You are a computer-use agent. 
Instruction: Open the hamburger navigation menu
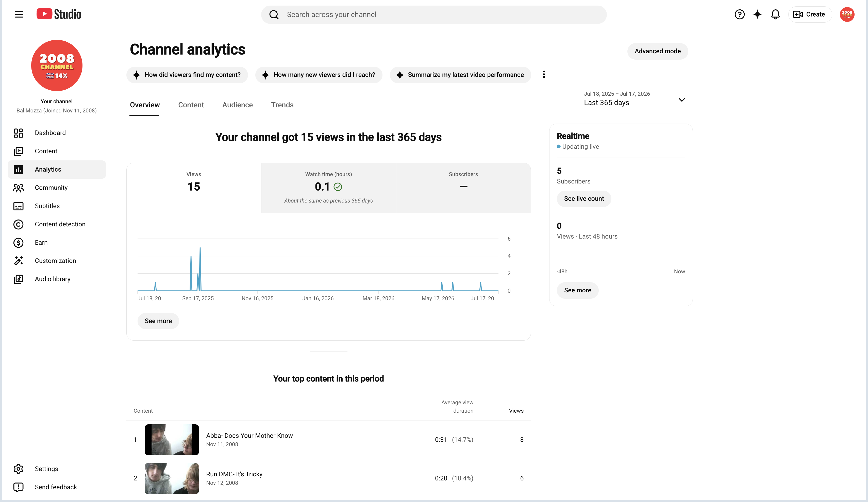pos(19,14)
